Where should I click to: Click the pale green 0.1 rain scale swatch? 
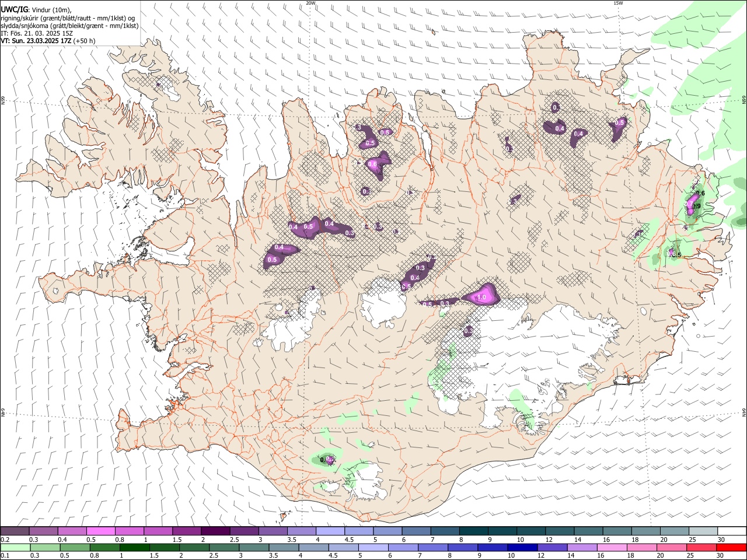(x=15, y=548)
